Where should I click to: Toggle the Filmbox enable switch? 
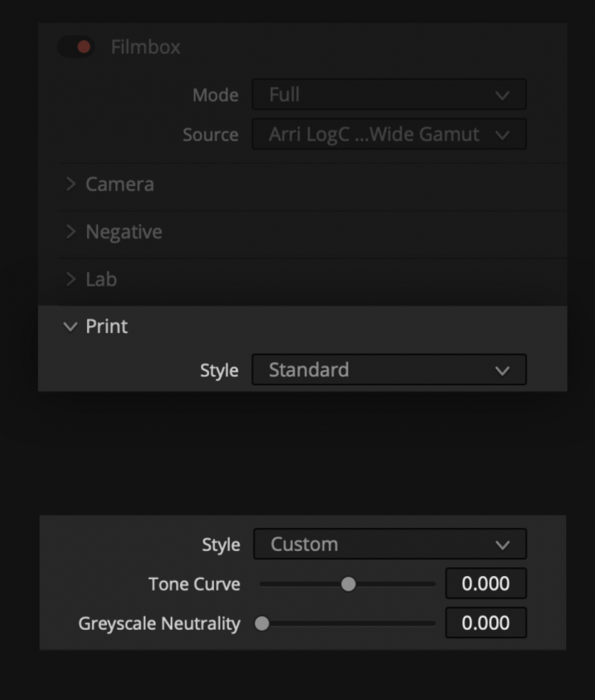(x=76, y=47)
